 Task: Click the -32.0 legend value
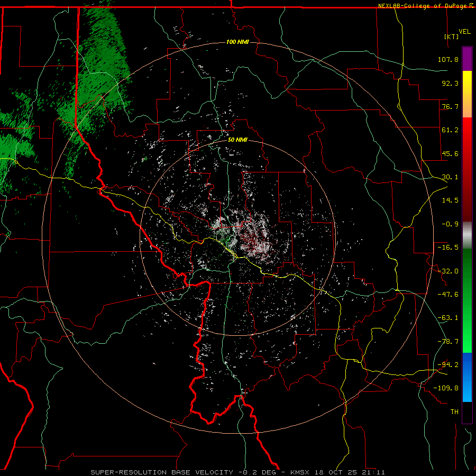point(448,271)
